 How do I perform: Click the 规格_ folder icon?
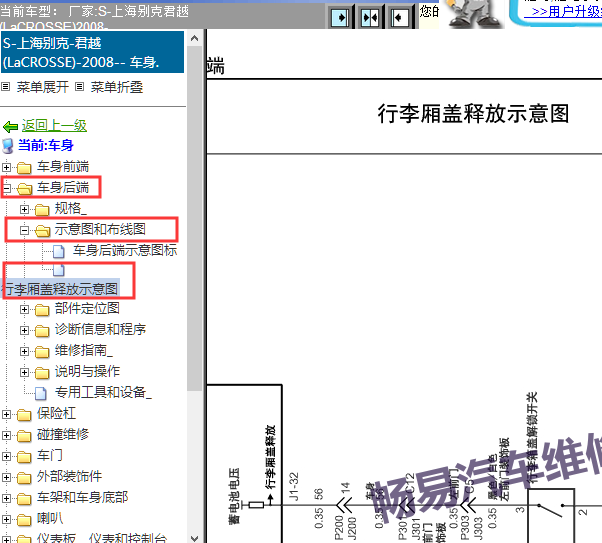click(x=42, y=210)
